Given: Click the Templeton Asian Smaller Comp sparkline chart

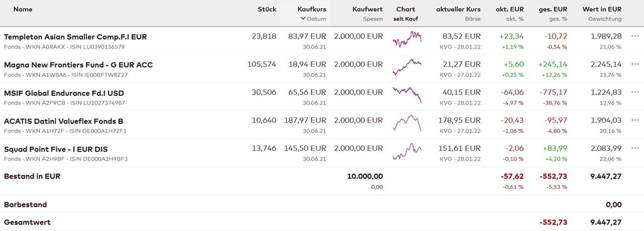Looking at the screenshot, I should [407, 39].
